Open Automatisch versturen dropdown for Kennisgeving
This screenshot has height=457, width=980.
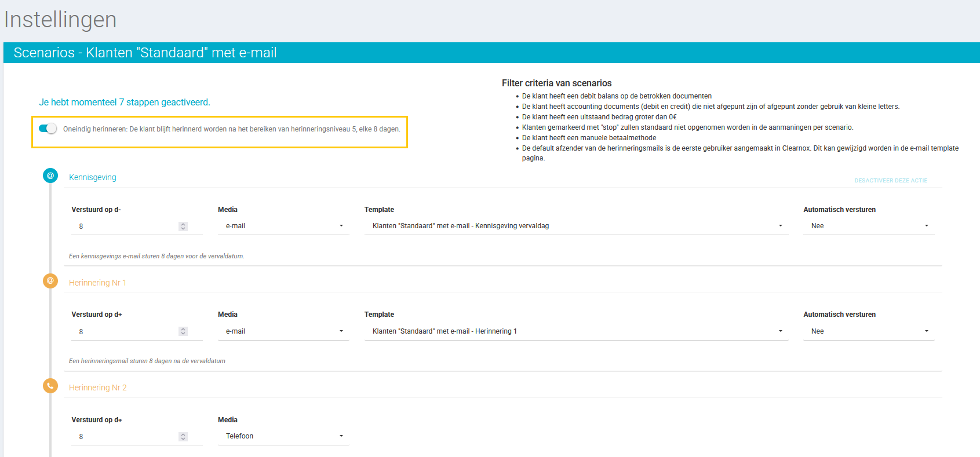[x=868, y=226]
